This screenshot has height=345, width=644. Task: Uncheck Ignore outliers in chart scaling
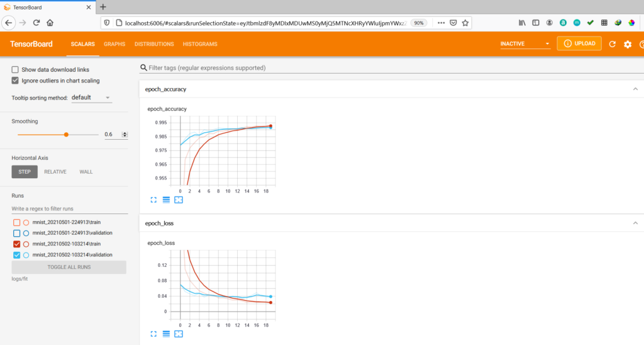(x=16, y=81)
